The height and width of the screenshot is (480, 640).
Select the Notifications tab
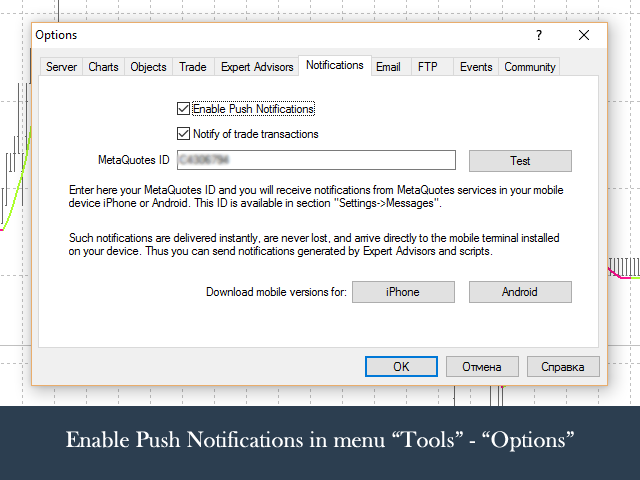pyautogui.click(x=335, y=65)
